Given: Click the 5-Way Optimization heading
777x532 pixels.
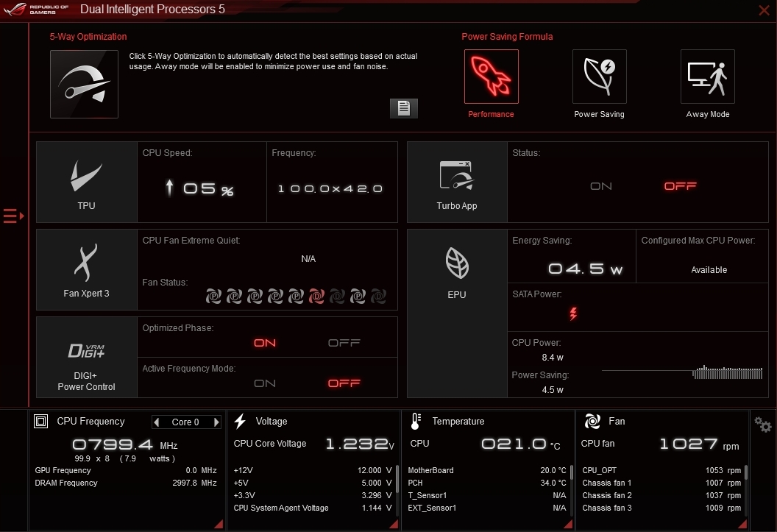Looking at the screenshot, I should (x=88, y=37).
